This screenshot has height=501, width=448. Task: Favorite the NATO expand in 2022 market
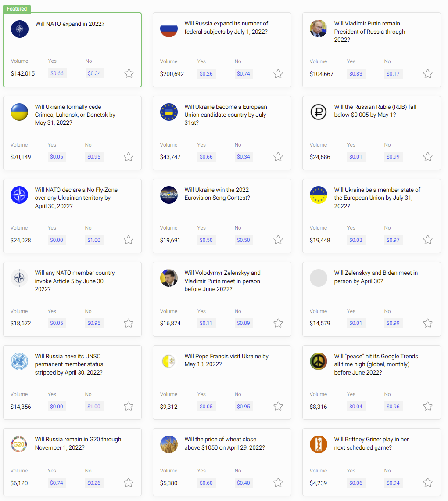point(129,73)
